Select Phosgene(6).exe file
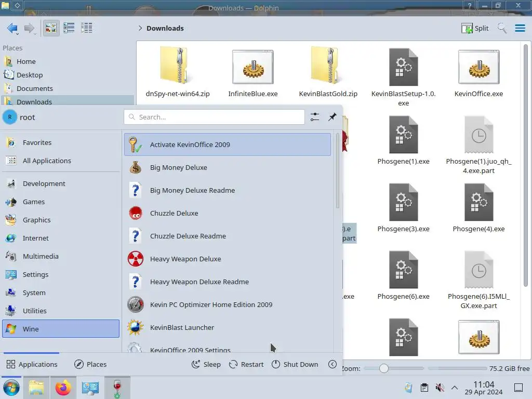Viewport: 532px width, 399px height. tap(403, 275)
